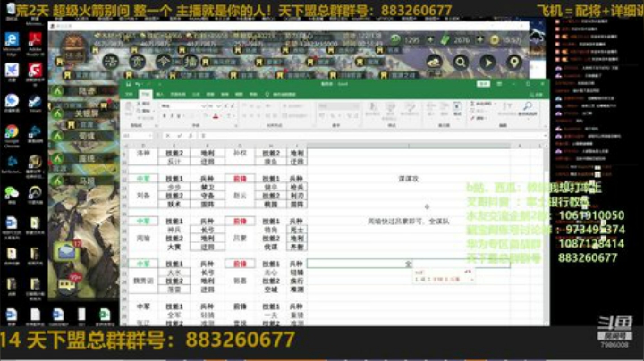Viewport: 644px width, 361px height.
Task: Open the mail envelope icon in the game
Action: coord(67,252)
